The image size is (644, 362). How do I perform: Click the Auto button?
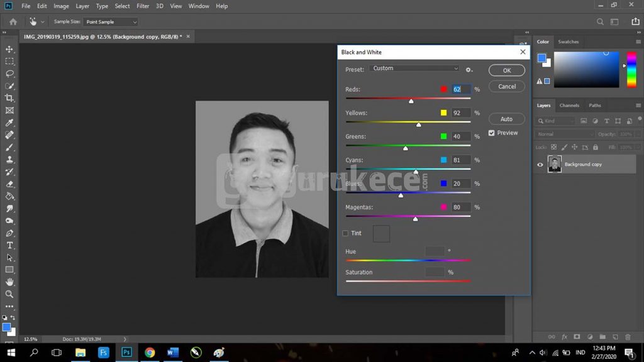point(506,119)
